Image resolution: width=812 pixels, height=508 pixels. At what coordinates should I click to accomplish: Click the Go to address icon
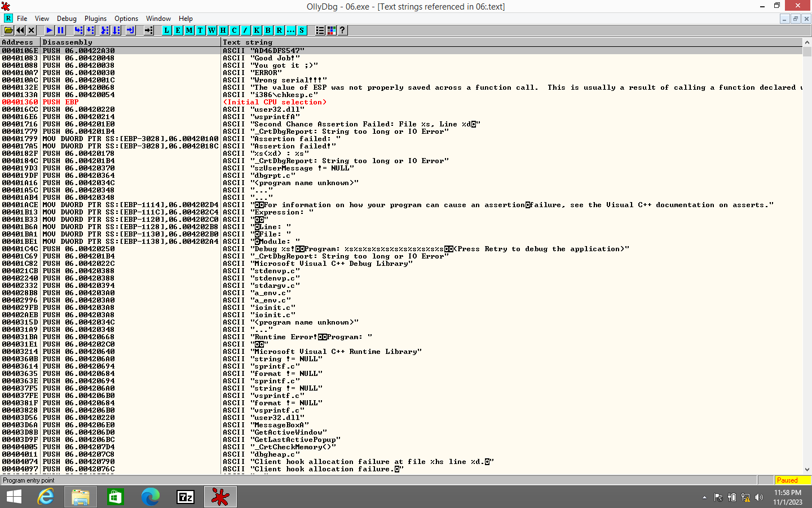149,30
